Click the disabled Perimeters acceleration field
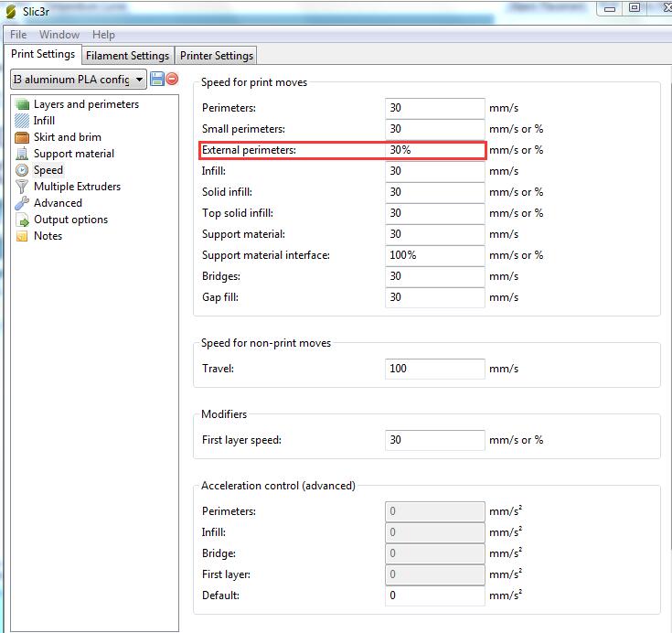The image size is (672, 633). point(435,511)
